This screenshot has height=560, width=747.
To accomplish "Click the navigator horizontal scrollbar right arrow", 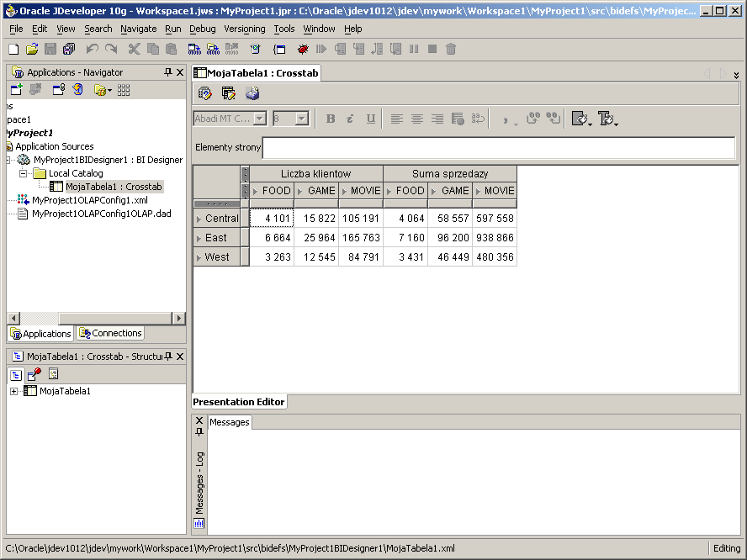I will [178, 318].
